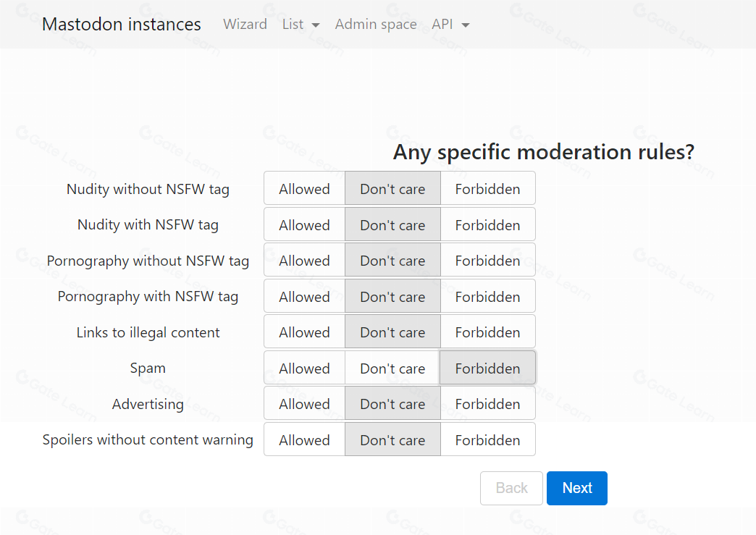The image size is (756, 535).
Task: Forbid Advertising on the instance
Action: 487,404
